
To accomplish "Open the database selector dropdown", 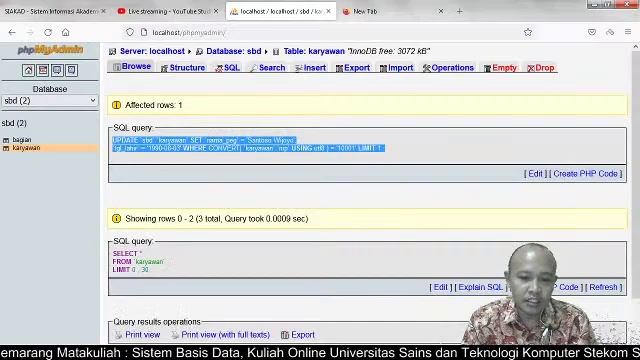I will coord(50,101).
